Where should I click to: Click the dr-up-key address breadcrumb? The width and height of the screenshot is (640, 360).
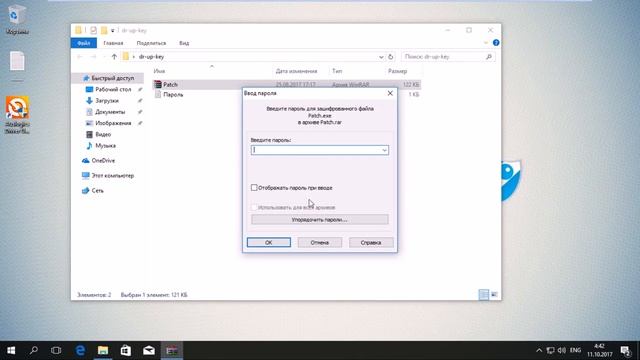151,57
